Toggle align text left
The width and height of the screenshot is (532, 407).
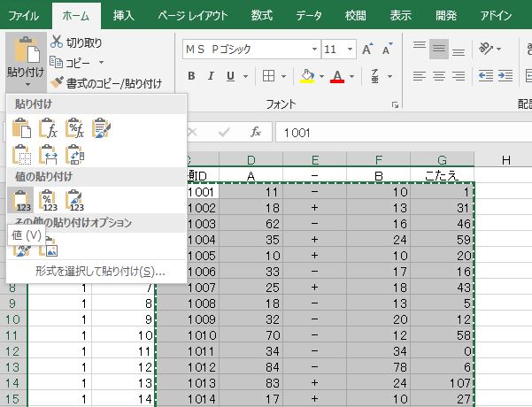420,76
